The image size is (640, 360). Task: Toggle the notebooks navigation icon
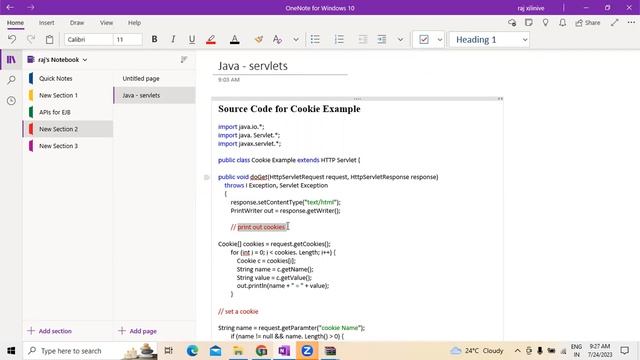pos(11,60)
